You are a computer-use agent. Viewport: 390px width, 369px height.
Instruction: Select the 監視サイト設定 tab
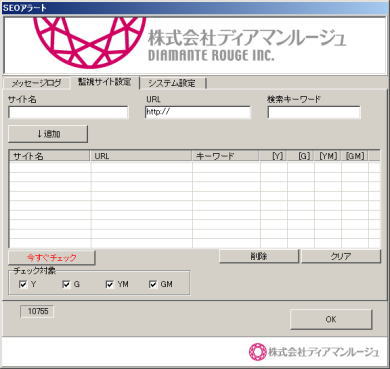pyautogui.click(x=104, y=82)
